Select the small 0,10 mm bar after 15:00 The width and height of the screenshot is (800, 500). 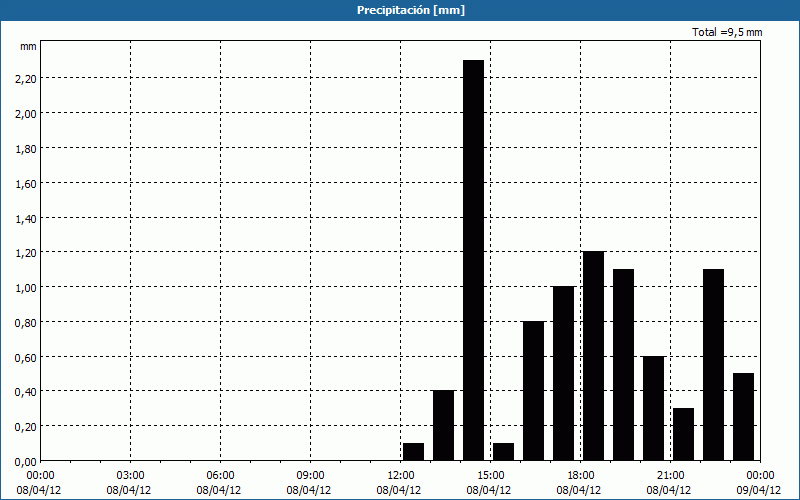(504, 452)
